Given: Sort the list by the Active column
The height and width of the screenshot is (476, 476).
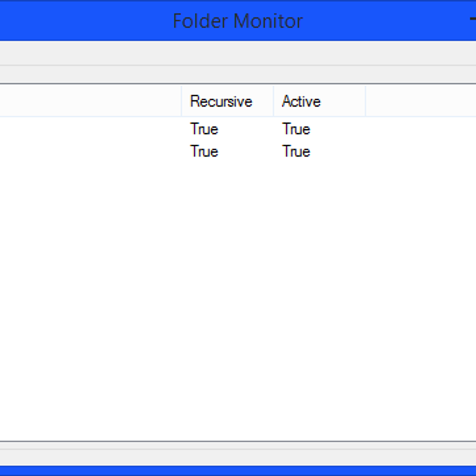Looking at the screenshot, I should pos(301,101).
